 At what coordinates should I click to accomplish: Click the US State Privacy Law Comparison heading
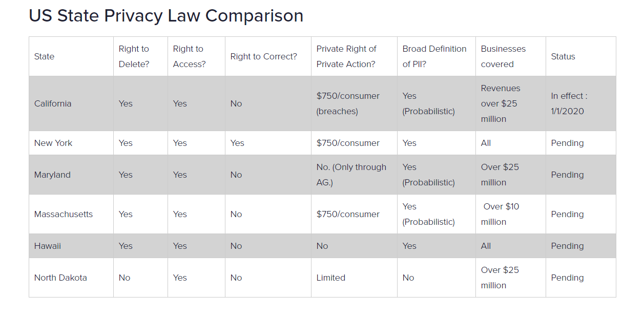click(166, 16)
